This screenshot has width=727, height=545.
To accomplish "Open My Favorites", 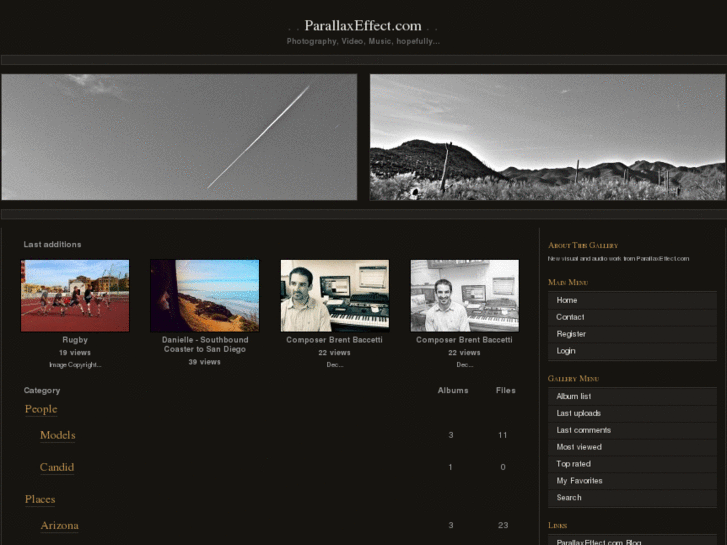I will [x=632, y=481].
